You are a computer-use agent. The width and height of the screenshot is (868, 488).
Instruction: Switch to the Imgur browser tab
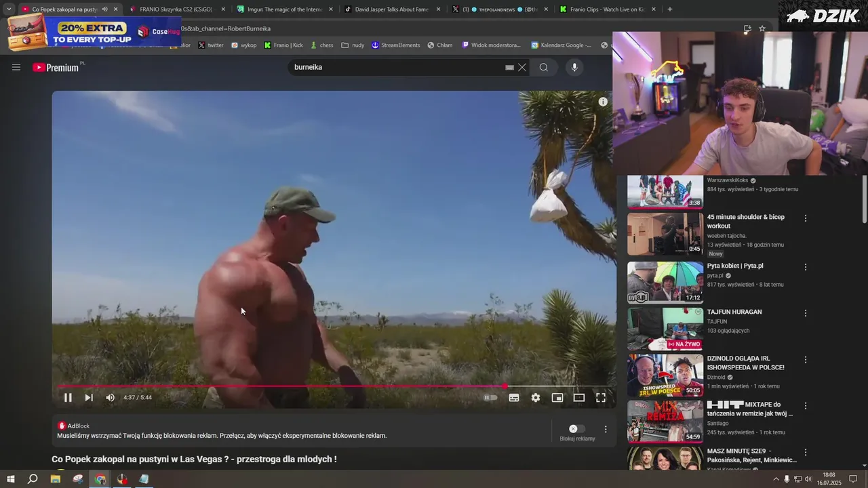click(284, 9)
